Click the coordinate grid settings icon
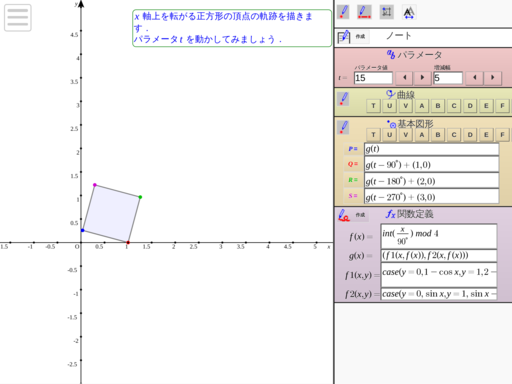Viewport: 512px width, 384px height. 387,12
